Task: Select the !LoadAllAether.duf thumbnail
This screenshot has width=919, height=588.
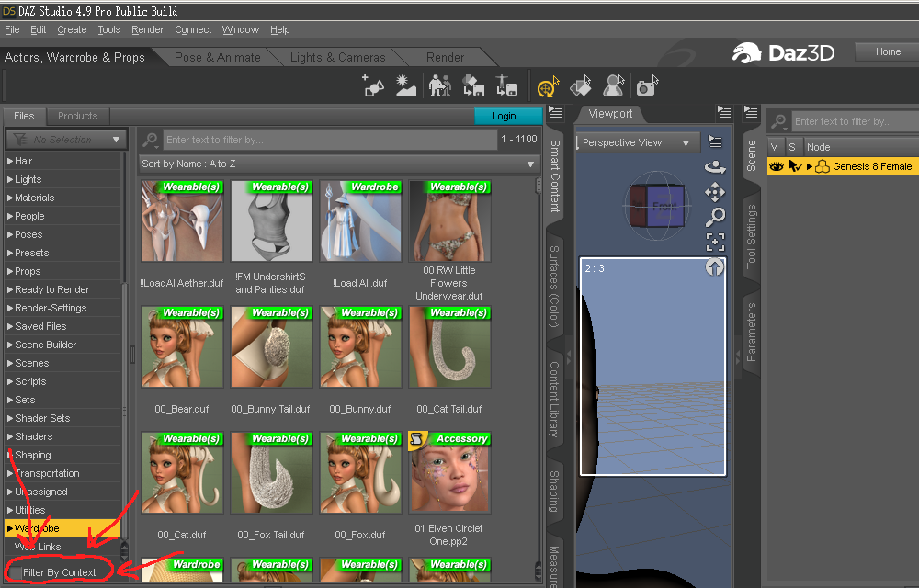Action: pyautogui.click(x=182, y=220)
